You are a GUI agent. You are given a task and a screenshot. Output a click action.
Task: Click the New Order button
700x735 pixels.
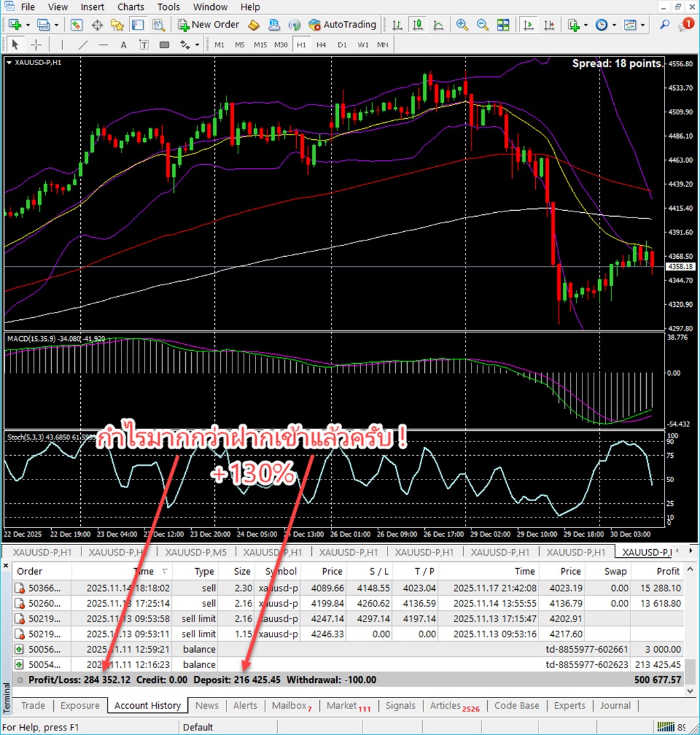tap(209, 25)
